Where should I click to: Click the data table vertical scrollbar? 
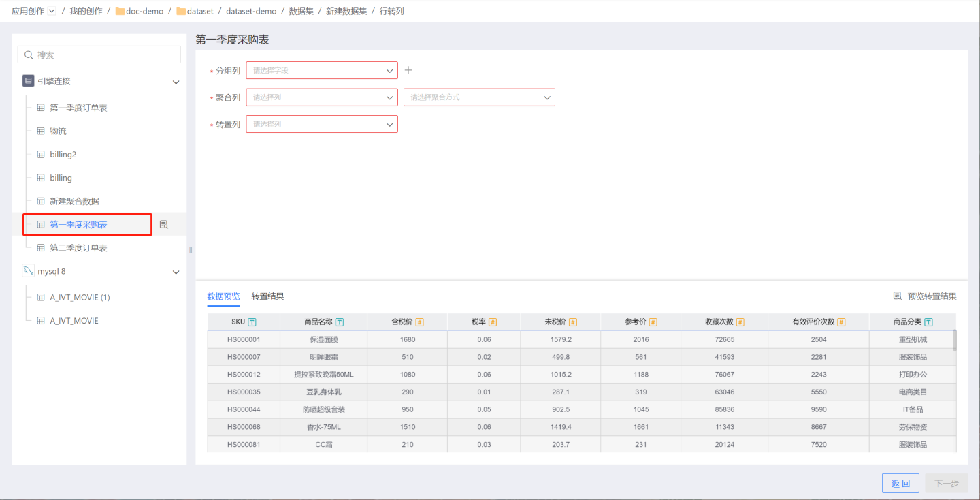click(x=954, y=340)
